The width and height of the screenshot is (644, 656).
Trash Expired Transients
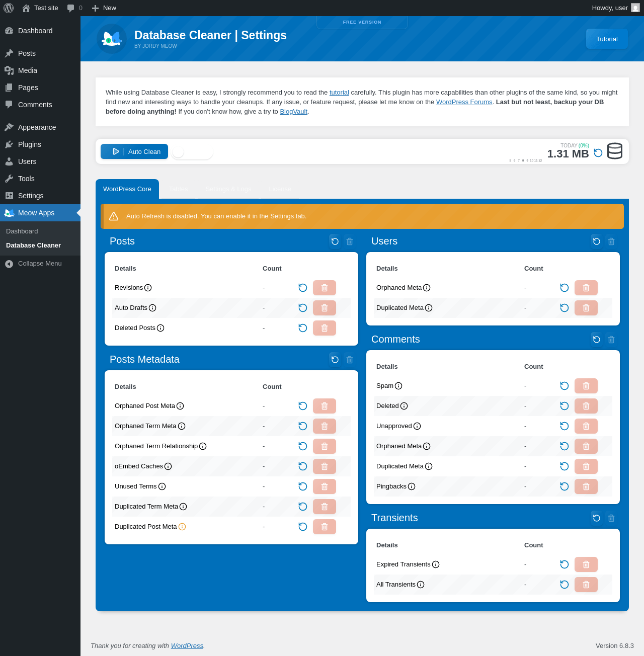586,564
